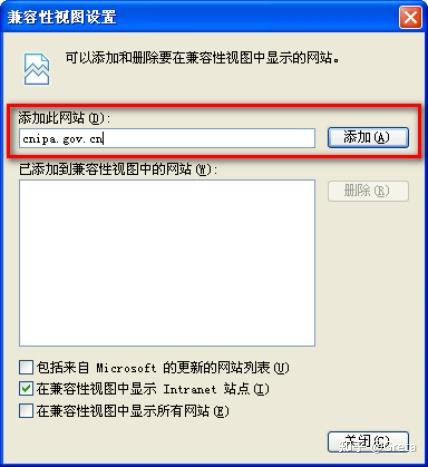Viewport: 428px width, 467px height.
Task: Click the broken page compatibility view icon
Action: pos(37,69)
